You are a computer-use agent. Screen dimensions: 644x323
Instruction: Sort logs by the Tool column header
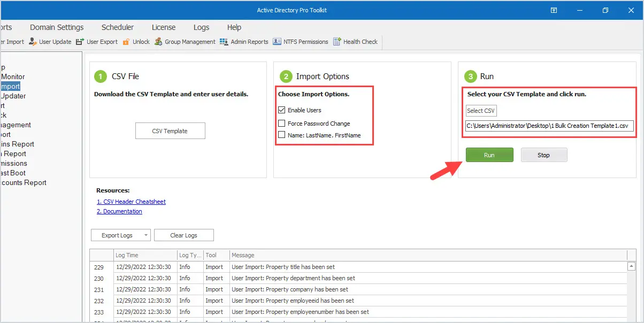click(216, 255)
